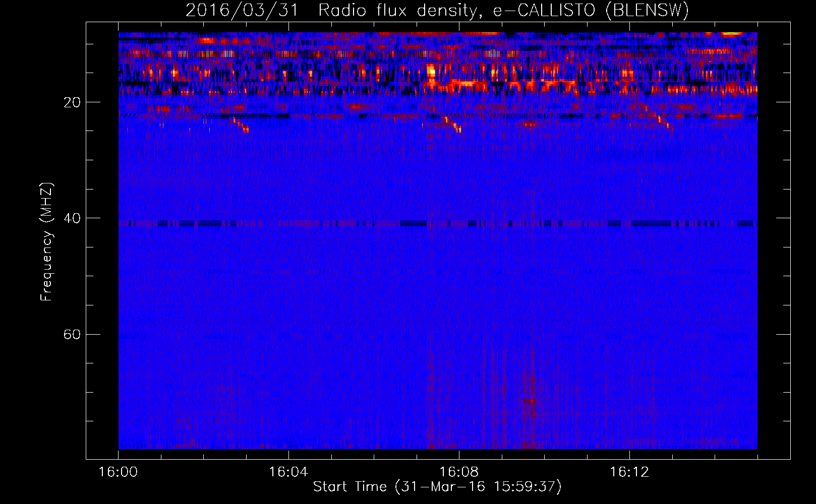Click the 60 frequency axis label
The height and width of the screenshot is (504, 816).
coord(72,334)
